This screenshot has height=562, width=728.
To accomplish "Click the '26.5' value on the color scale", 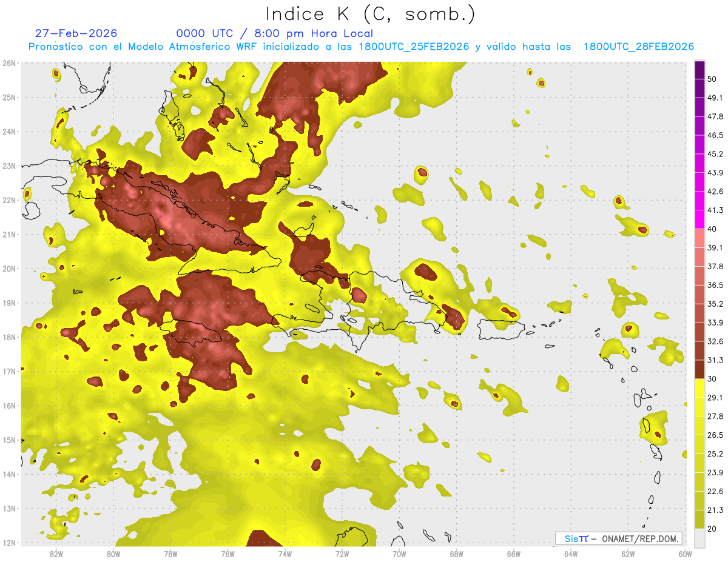I will [x=715, y=435].
